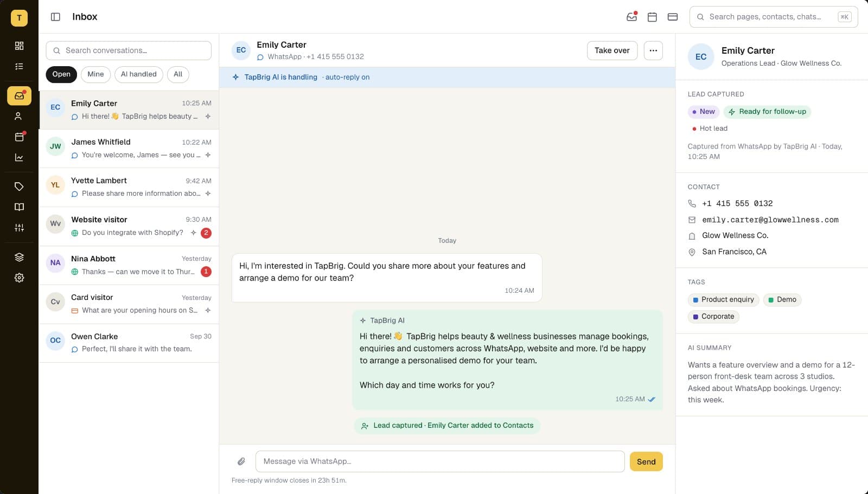Click the Free-reply window closes in 23h 51m text
This screenshot has height=494, width=868.
(289, 480)
